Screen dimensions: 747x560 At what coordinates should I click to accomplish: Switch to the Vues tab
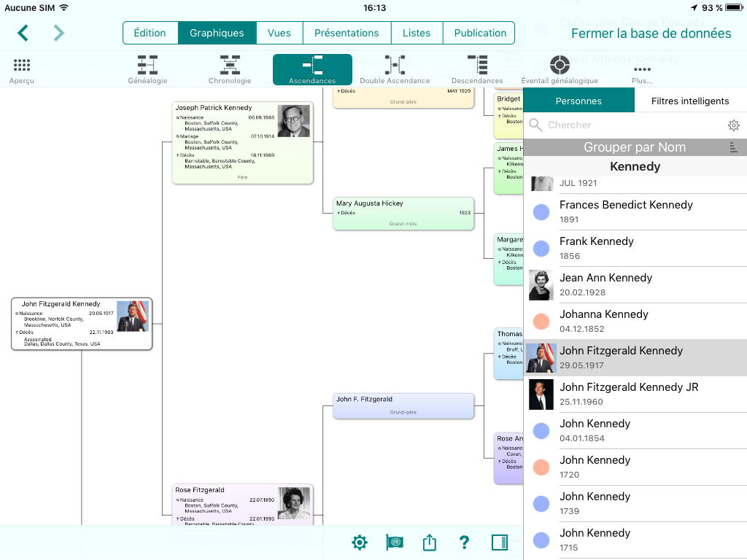[x=279, y=33]
